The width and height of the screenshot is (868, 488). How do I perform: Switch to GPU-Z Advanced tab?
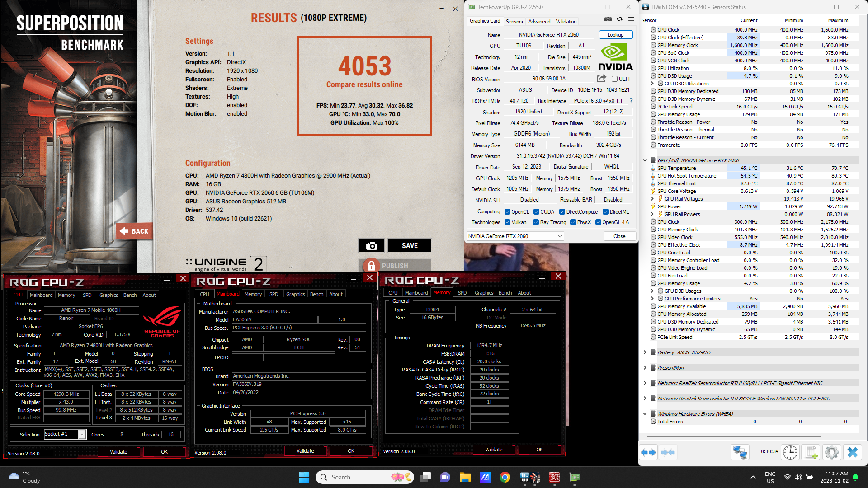(x=539, y=22)
